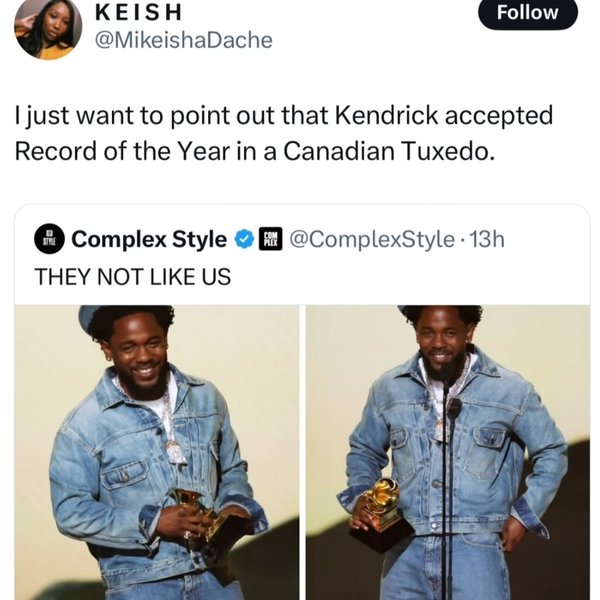Click the blue verified checkmark badge
The image size is (600, 600).
(x=244, y=239)
